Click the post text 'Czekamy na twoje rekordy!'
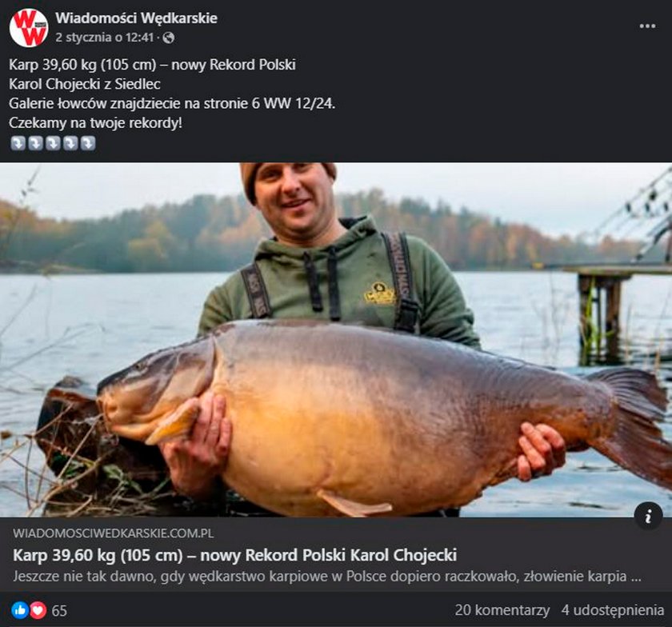The width and height of the screenshot is (672, 627). tap(95, 123)
